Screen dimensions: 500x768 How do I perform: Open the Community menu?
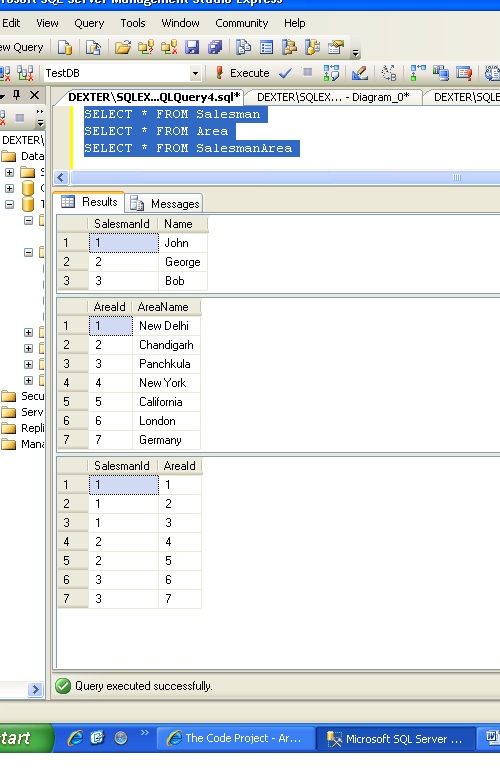pyautogui.click(x=241, y=23)
